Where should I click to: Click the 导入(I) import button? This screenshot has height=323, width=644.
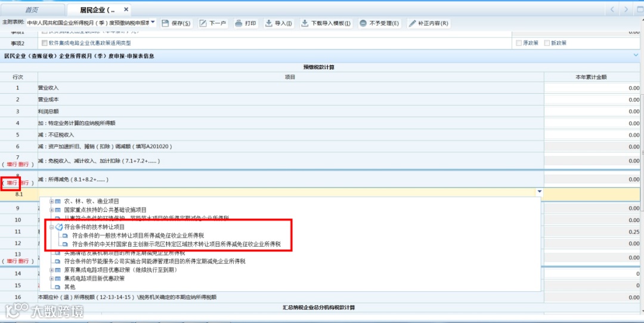tap(279, 23)
